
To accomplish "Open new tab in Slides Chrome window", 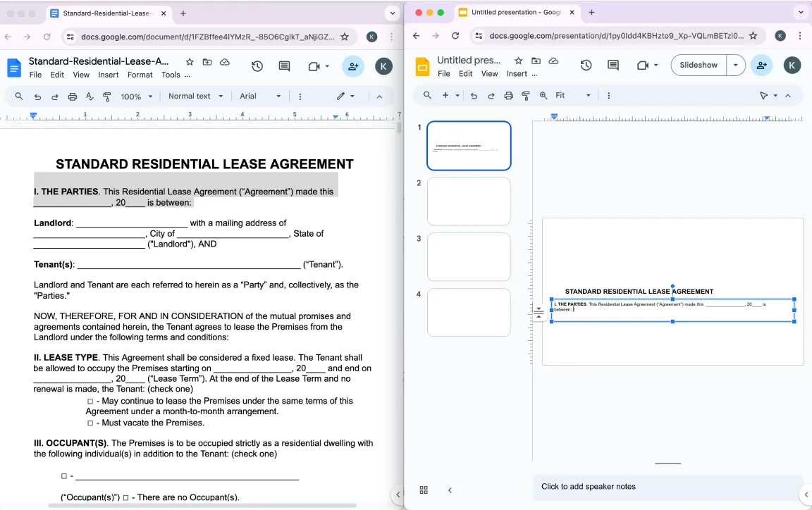I will pyautogui.click(x=591, y=13).
